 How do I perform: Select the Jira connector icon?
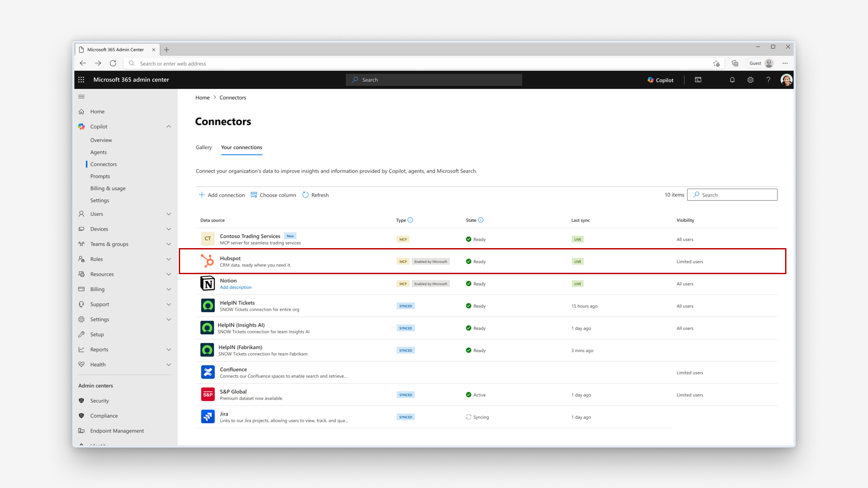click(207, 416)
